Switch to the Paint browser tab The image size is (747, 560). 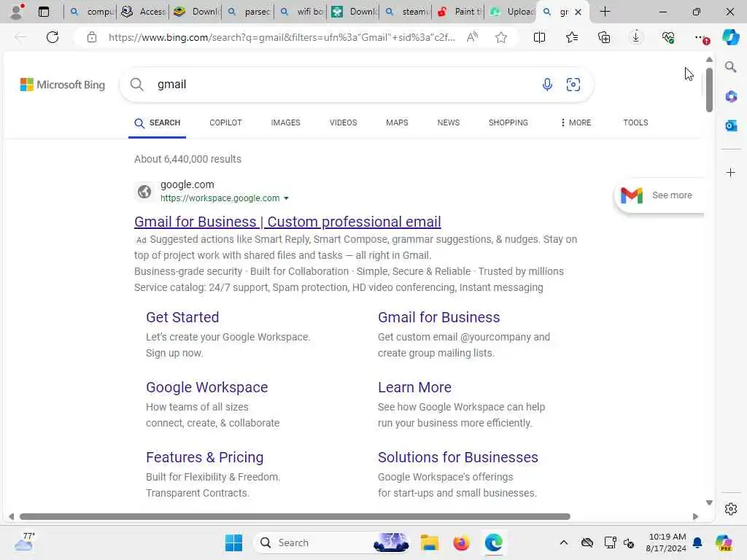coord(458,12)
